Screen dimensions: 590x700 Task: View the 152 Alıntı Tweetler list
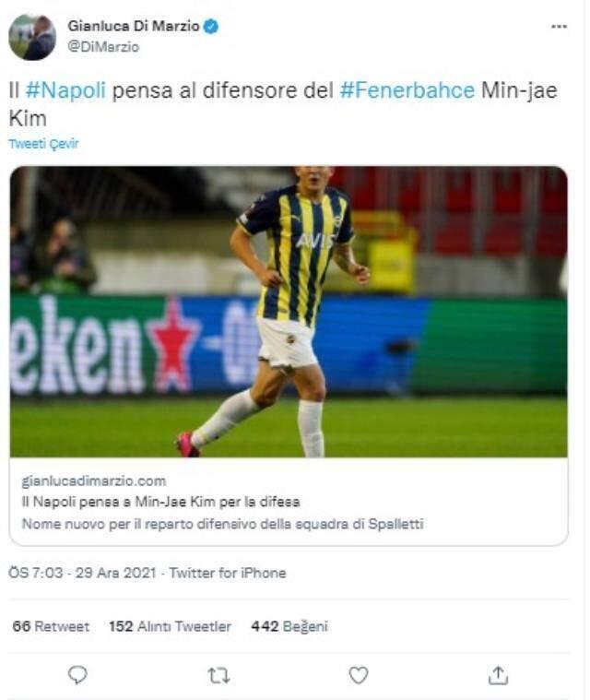[x=170, y=626]
